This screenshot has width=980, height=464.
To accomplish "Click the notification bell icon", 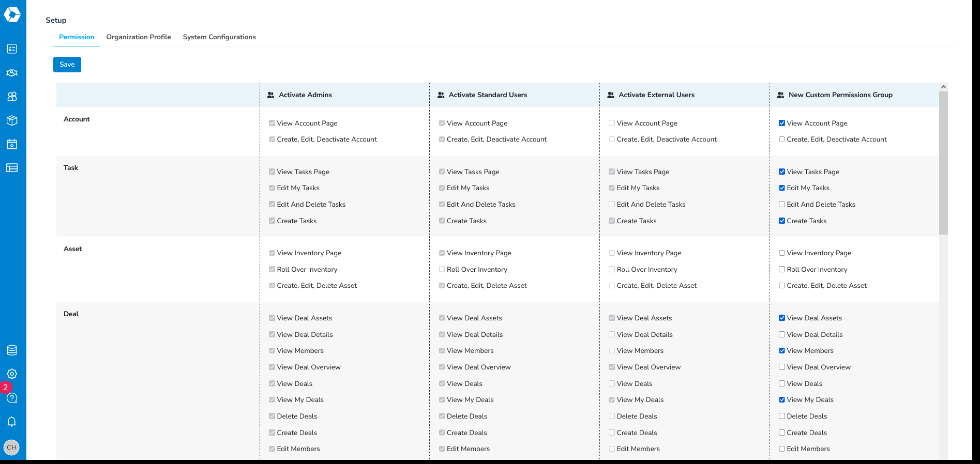I will point(12,422).
